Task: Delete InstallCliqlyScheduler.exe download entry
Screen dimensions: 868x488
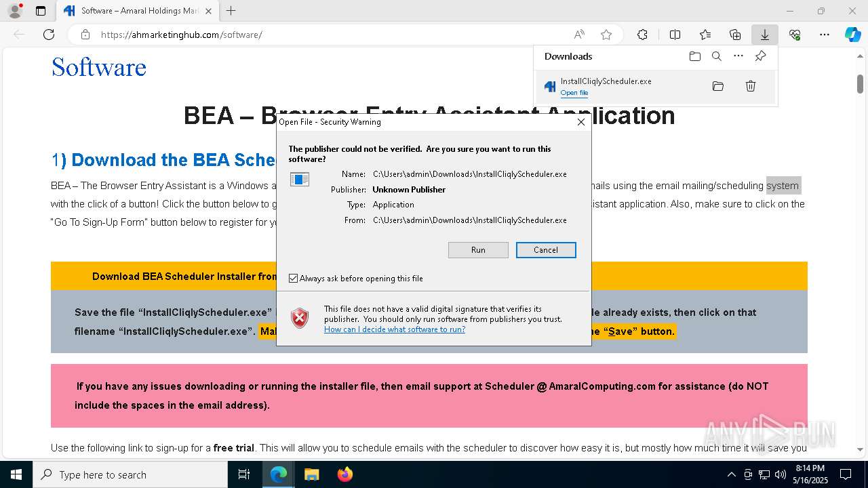Action: tap(751, 86)
